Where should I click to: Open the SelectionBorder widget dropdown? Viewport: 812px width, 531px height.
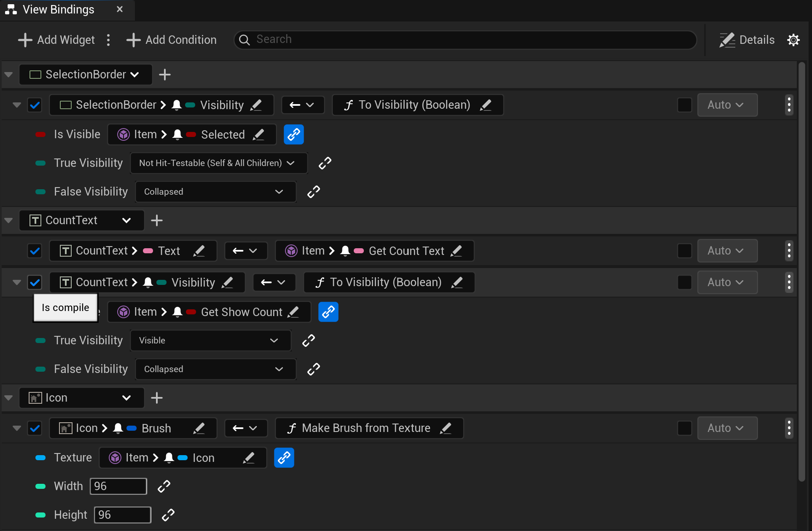pyautogui.click(x=86, y=75)
